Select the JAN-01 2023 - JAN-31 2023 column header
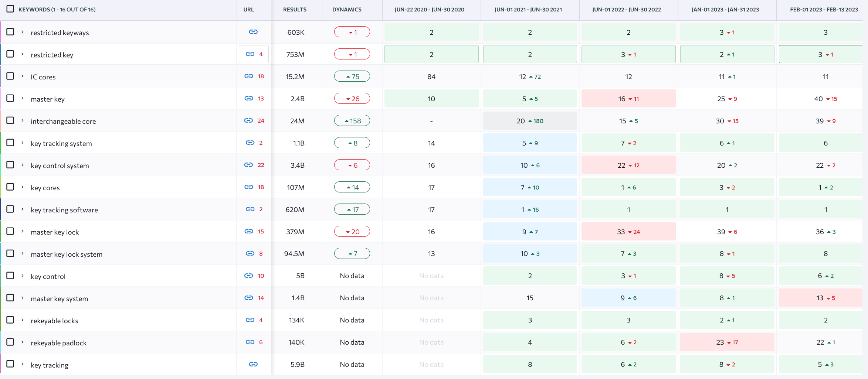This screenshot has width=868, height=379. click(725, 10)
